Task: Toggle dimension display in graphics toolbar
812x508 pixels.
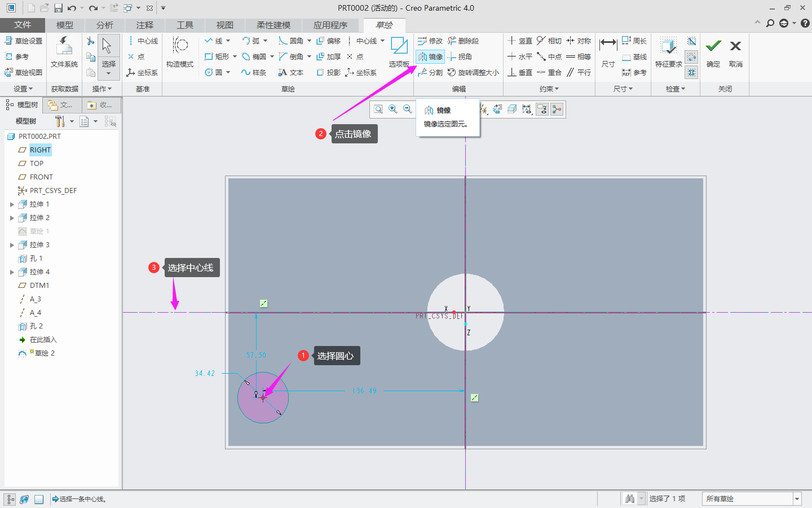Action: (x=527, y=110)
